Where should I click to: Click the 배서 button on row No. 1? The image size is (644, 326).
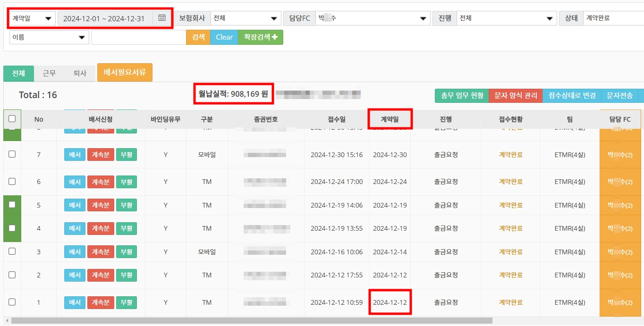tap(74, 303)
